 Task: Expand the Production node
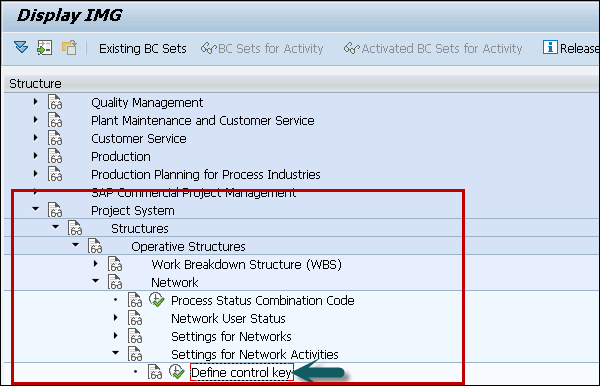(36, 155)
